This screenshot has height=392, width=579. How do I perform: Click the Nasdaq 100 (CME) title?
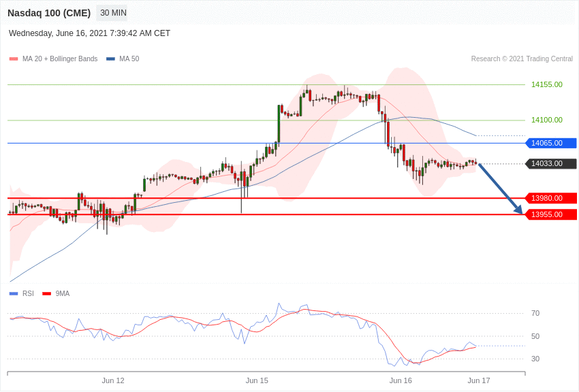point(49,13)
